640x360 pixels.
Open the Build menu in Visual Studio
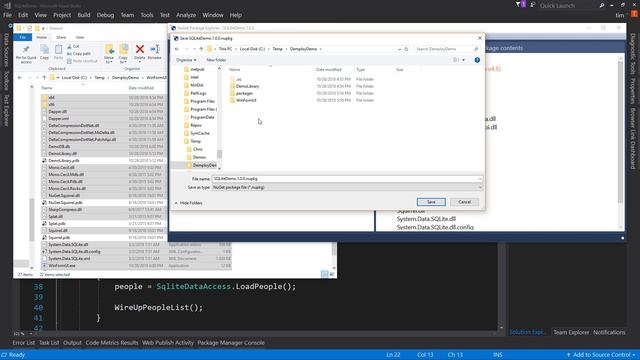tap(84, 15)
